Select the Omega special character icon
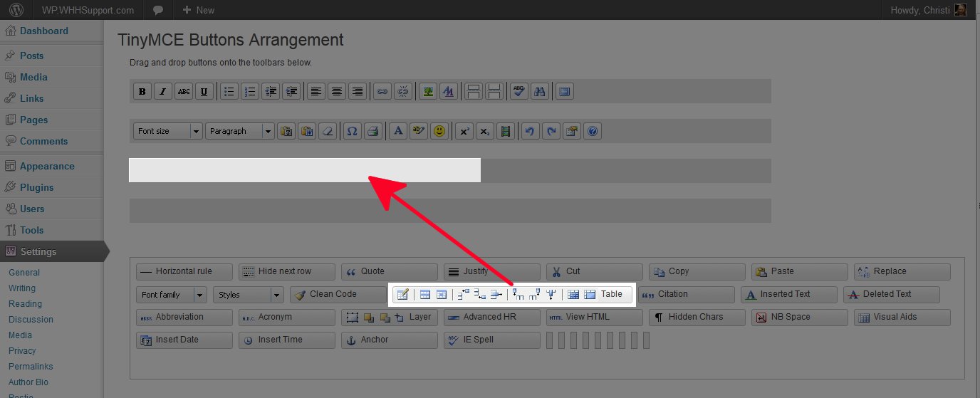Screen dimensions: 980x398 pyautogui.click(x=351, y=131)
